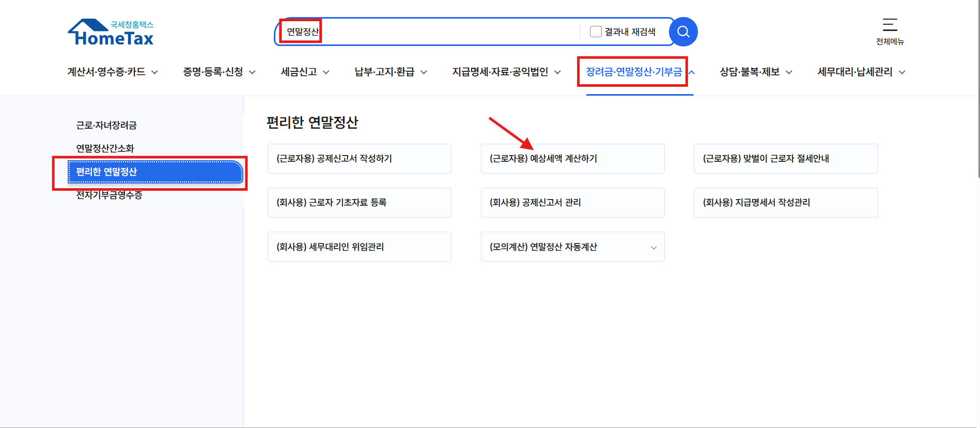Select 편리한 연말정산 in the sidebar

pyautogui.click(x=155, y=172)
